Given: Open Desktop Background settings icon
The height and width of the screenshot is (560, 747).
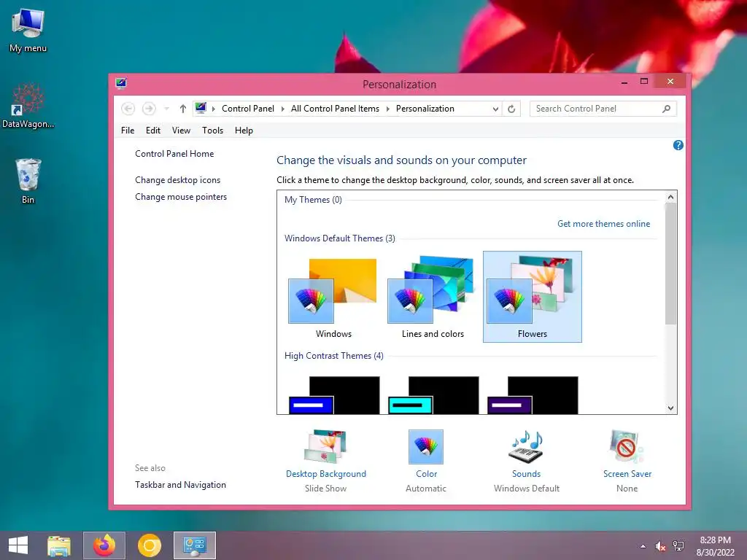Looking at the screenshot, I should [326, 446].
